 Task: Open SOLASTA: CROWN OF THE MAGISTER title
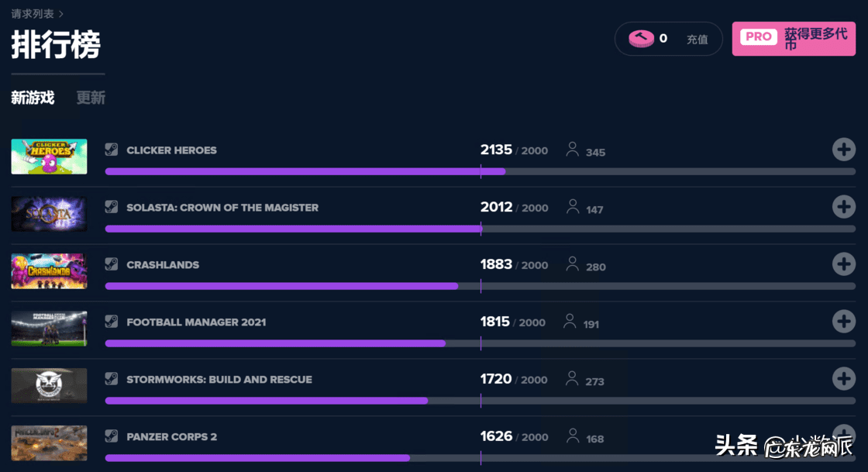(x=222, y=208)
